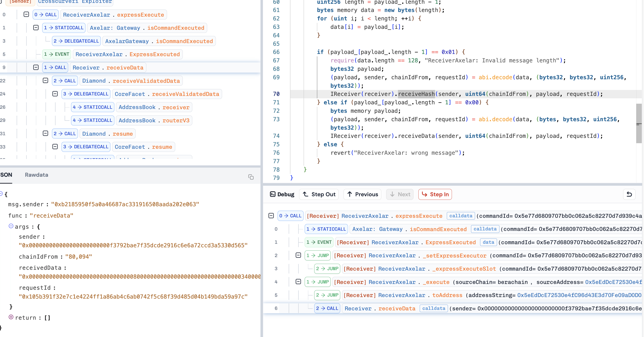Screen dimensions: 644x337
Task: Select the AddressBook routerV3 staticcall entry
Action: 154,121
